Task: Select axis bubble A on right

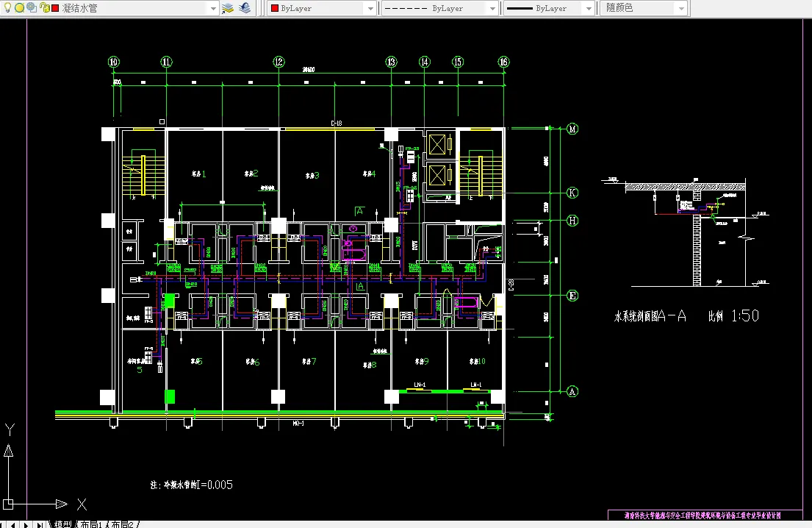Action: pos(572,391)
